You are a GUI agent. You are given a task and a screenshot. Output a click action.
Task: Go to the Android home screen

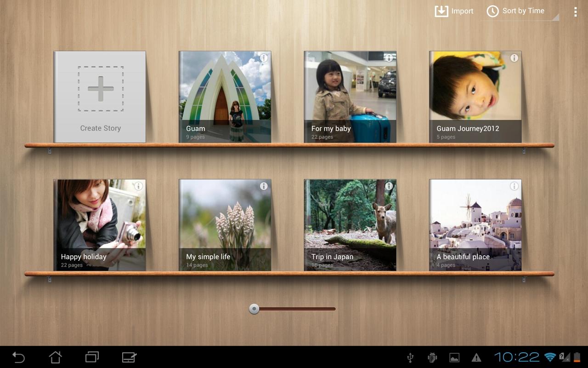(x=55, y=357)
